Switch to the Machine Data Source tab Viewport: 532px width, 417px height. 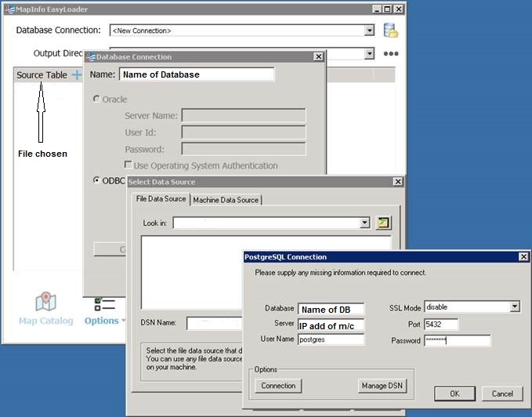pos(226,200)
